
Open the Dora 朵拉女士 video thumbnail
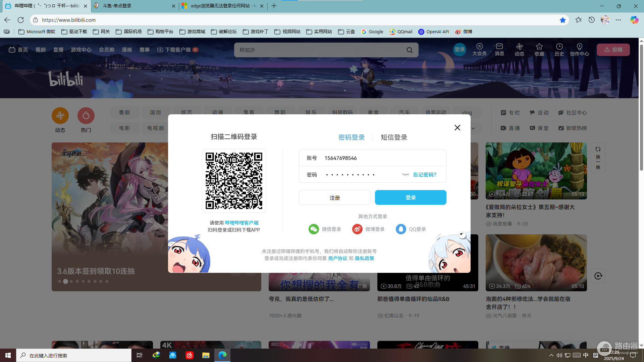coord(536,171)
